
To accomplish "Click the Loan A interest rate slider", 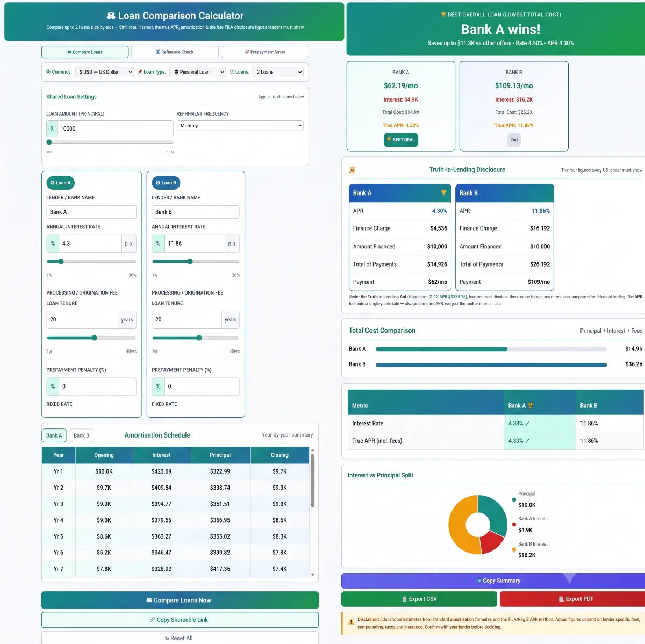I will click(91, 262).
